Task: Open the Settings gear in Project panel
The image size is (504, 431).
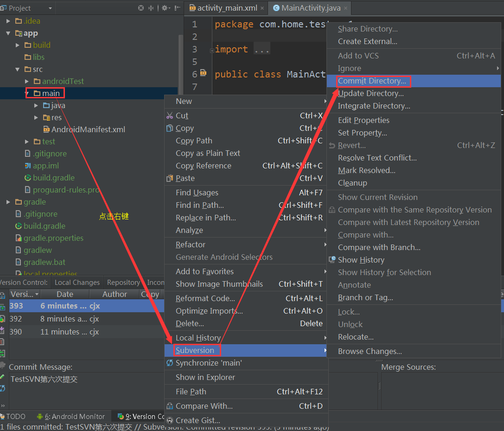Action: 165,8
